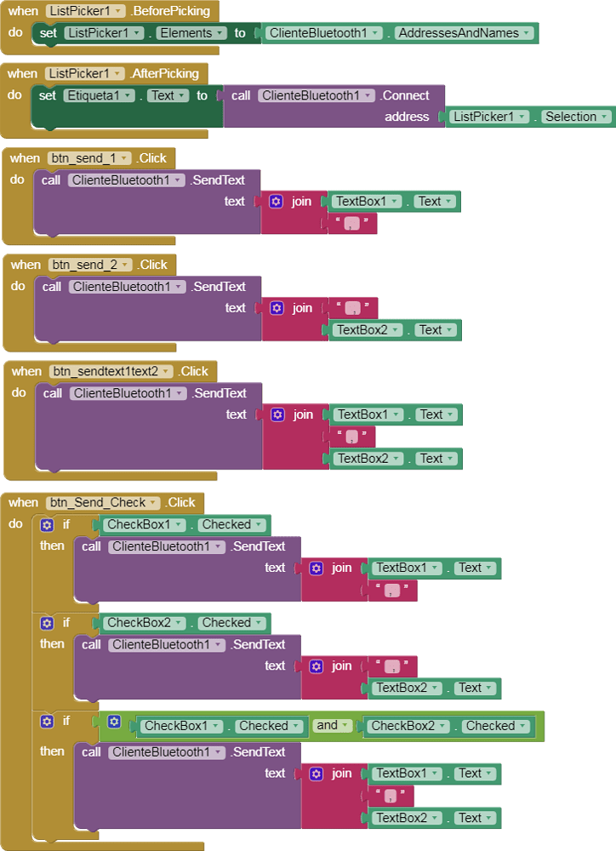Viewport: 616px width, 851px height.
Task: Click gear icon on the if CheckBox2 block
Action: [47, 623]
